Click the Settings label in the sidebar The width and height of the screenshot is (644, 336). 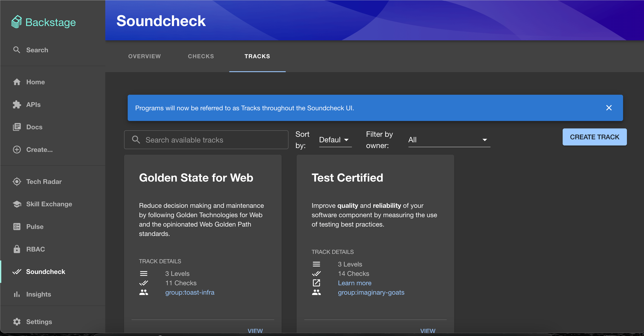click(x=39, y=321)
